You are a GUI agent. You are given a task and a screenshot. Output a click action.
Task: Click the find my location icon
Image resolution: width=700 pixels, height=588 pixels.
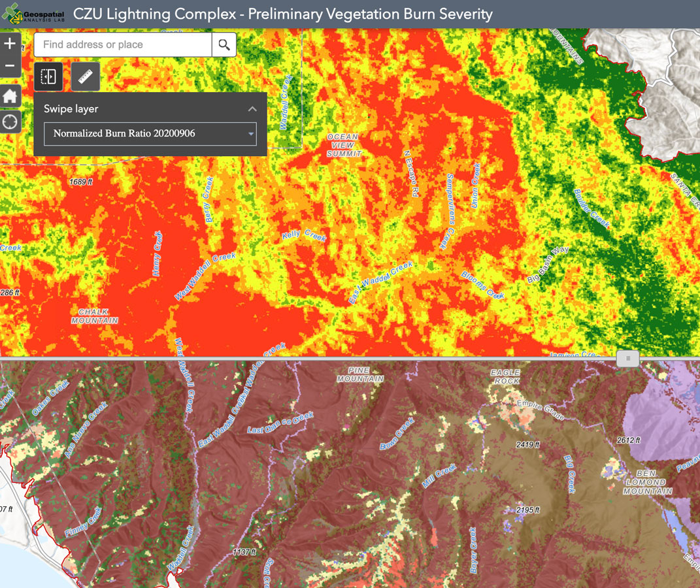click(x=10, y=122)
